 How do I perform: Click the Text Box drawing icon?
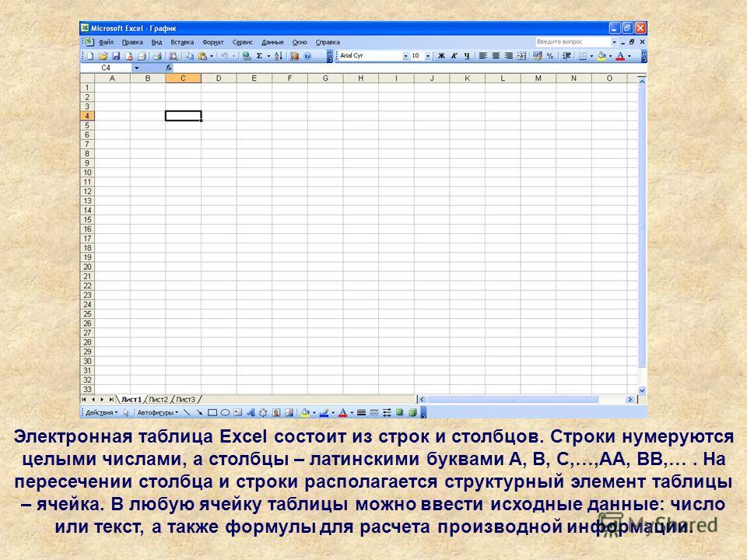point(237,412)
